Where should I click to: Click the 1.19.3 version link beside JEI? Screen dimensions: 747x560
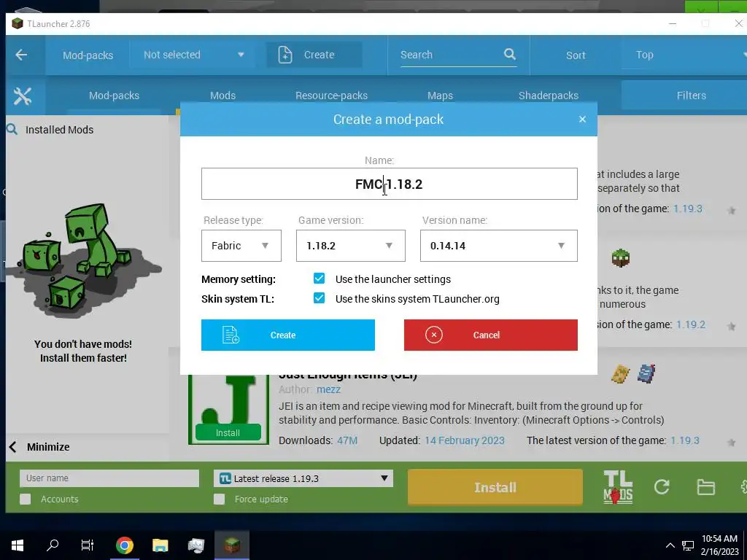684,440
